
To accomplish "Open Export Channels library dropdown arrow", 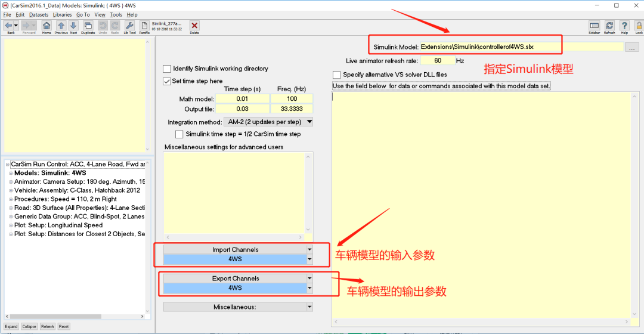I will coord(309,278).
